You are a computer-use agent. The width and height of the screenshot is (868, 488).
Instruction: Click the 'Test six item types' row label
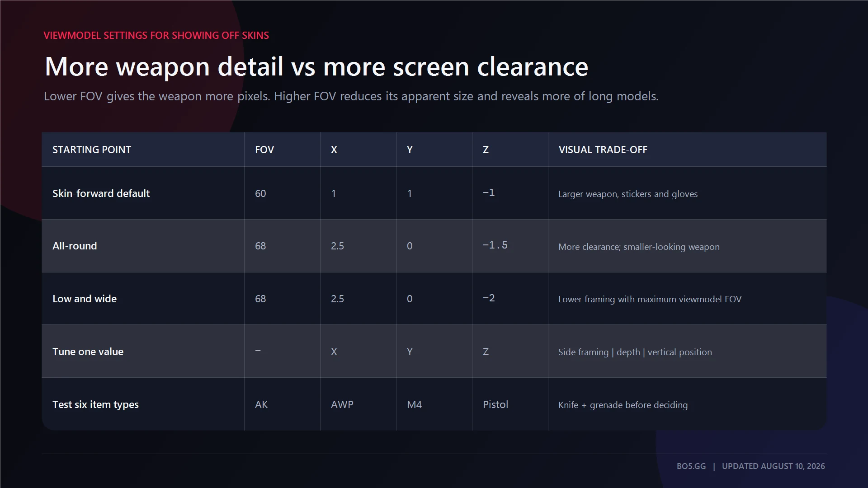pyautogui.click(x=95, y=404)
